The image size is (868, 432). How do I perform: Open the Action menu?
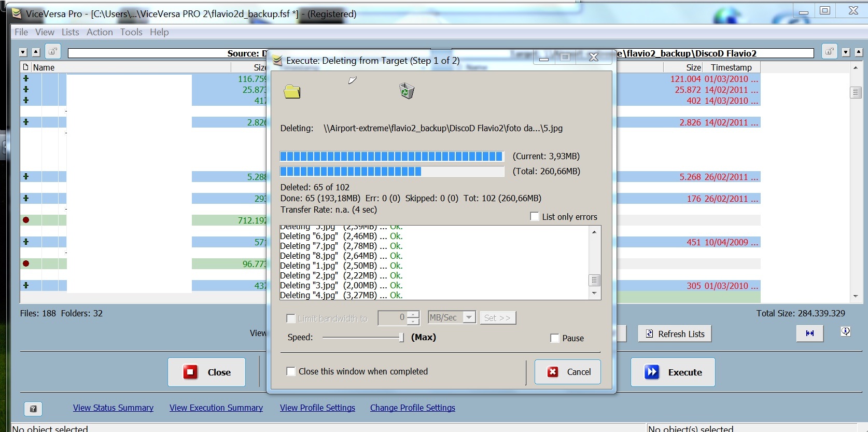click(x=100, y=32)
